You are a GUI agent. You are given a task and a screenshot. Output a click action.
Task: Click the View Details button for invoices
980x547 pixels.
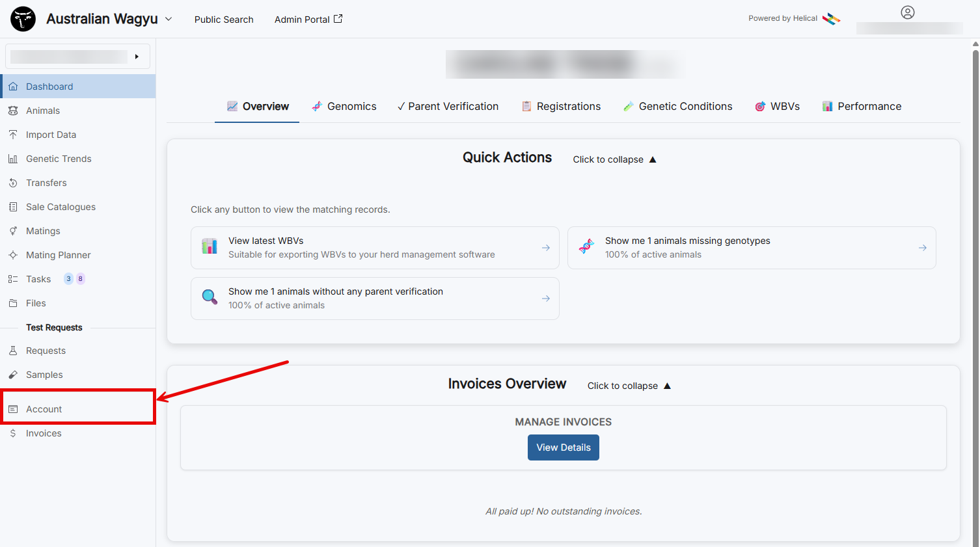pyautogui.click(x=563, y=447)
